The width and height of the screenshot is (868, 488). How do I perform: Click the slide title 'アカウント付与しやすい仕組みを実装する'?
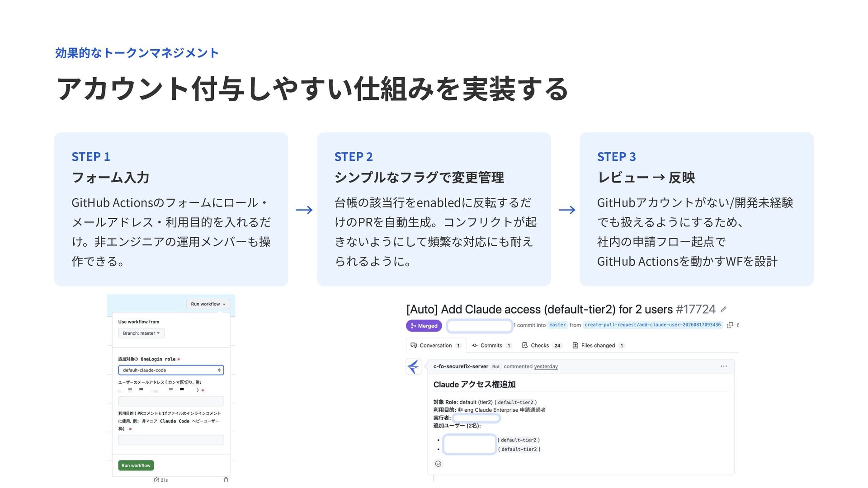click(312, 89)
